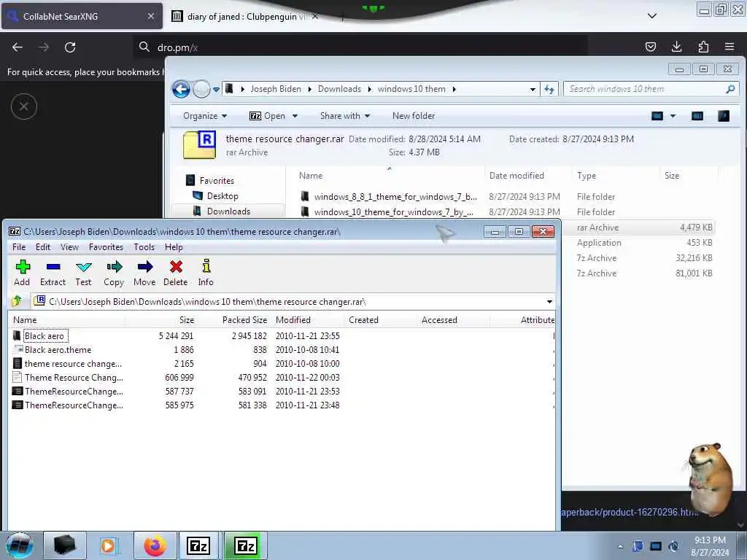
Task: Open the Tools menu in 7-Zip
Action: [x=144, y=247]
